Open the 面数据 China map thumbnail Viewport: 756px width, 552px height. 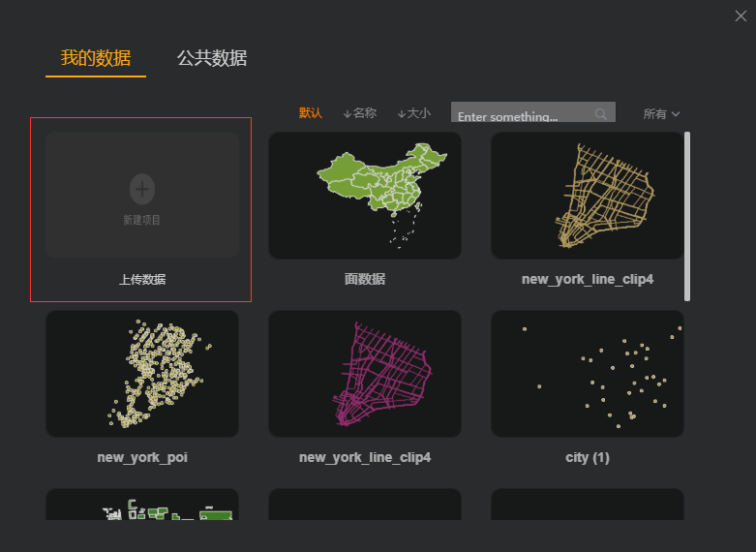pos(365,196)
